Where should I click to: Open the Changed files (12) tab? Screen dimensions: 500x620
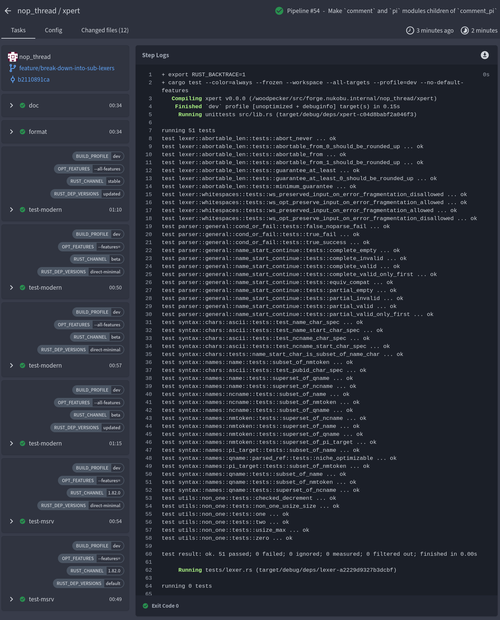105,30
